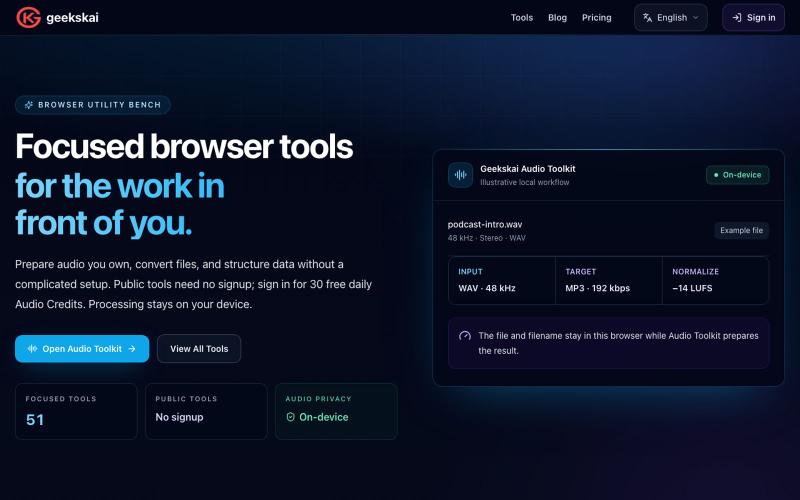The height and width of the screenshot is (500, 800).
Task: Click the geekskai brand name text
Action: [72, 18]
